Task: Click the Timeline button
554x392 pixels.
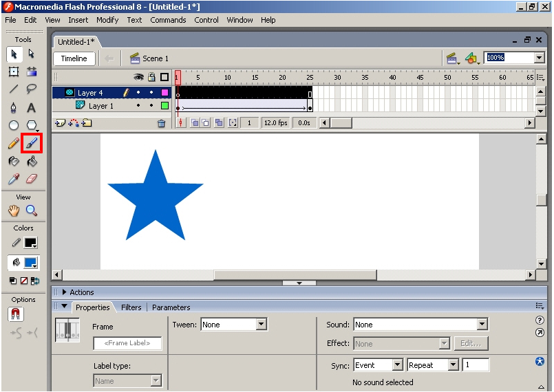Action: pyautogui.click(x=74, y=58)
